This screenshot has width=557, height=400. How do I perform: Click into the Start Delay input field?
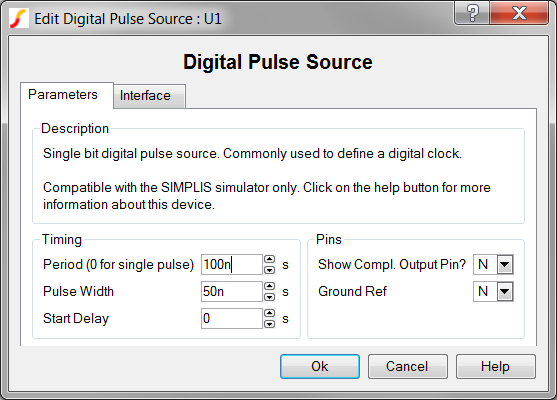point(232,319)
